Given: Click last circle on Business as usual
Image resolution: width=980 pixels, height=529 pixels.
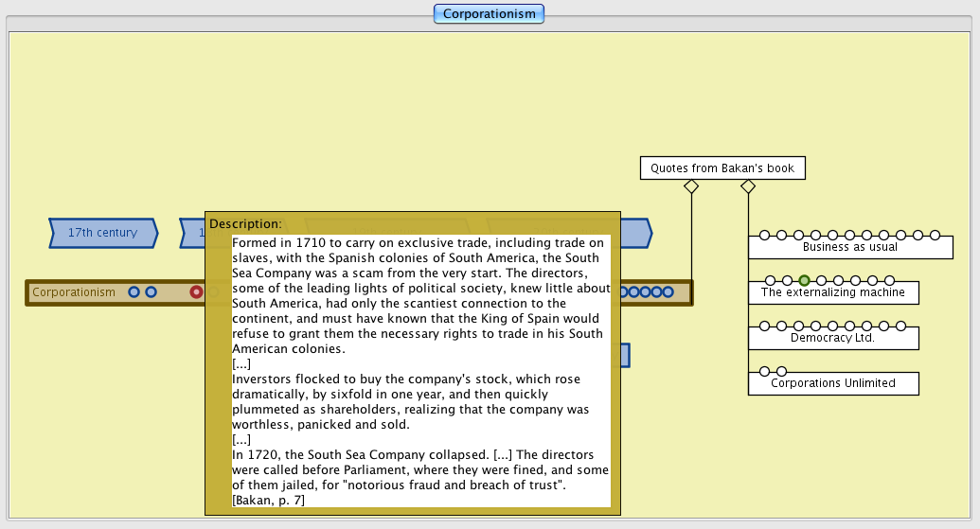Looking at the screenshot, I should point(935,235).
